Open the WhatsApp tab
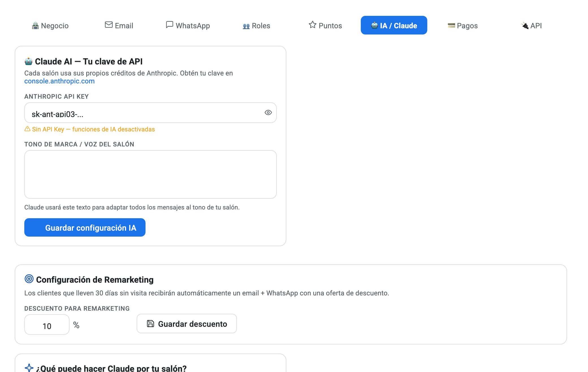Viewport: 588px width, 372px height. click(x=188, y=25)
